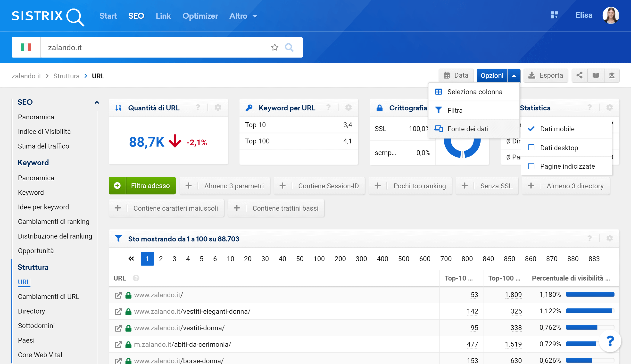Enable Pagine indicizzate checkbox
This screenshot has width=631, height=364.
pyautogui.click(x=531, y=166)
